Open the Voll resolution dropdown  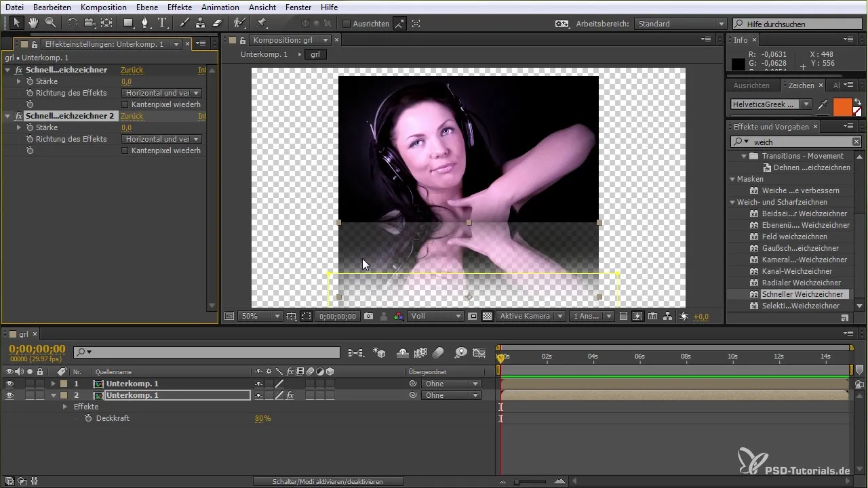pos(436,316)
